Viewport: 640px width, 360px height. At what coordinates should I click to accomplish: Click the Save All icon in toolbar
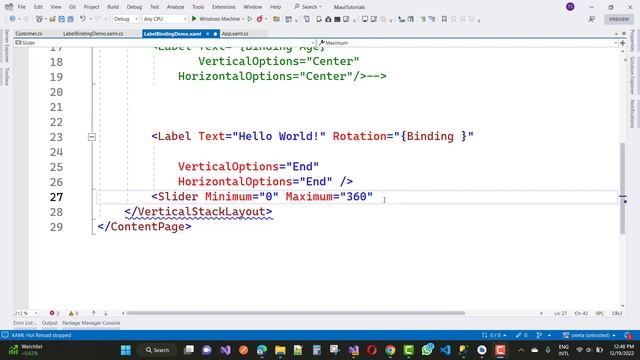[x=71, y=19]
